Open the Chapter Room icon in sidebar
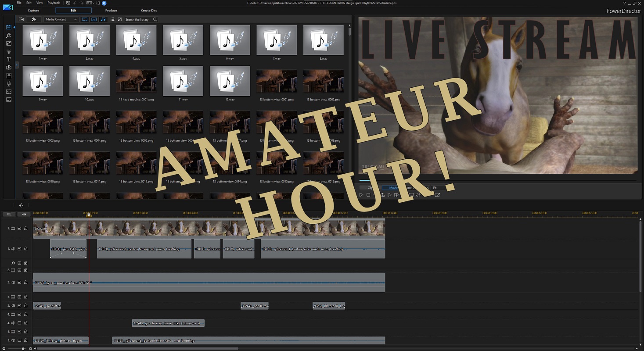The height and width of the screenshot is (351, 644). coord(9,92)
